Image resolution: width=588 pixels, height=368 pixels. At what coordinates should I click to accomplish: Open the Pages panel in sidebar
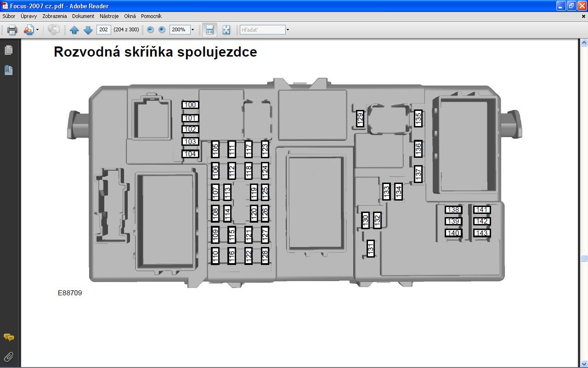pyautogui.click(x=8, y=50)
